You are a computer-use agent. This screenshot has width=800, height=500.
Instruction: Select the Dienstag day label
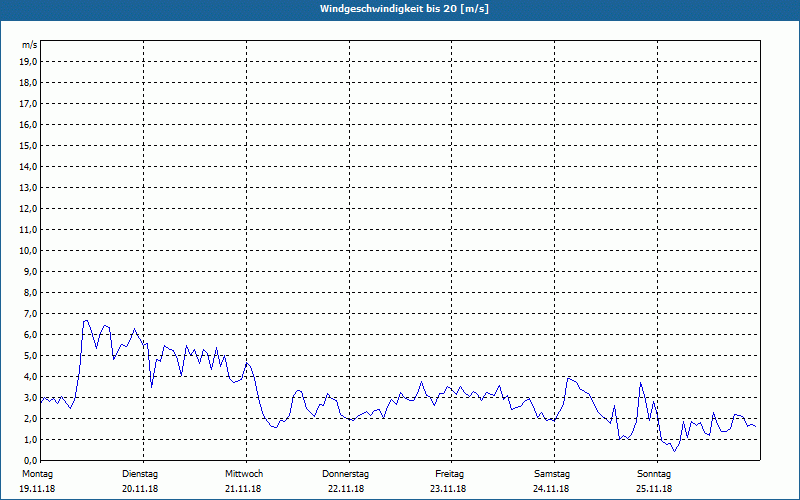[x=140, y=473]
